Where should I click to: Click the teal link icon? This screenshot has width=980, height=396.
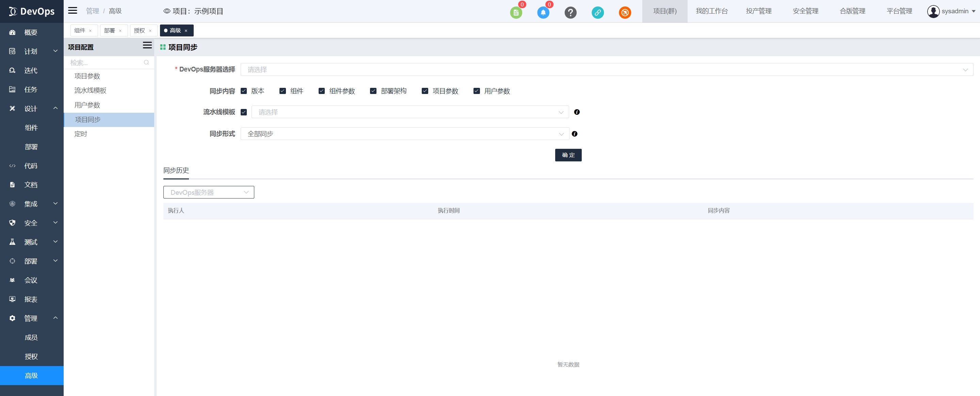click(597, 13)
